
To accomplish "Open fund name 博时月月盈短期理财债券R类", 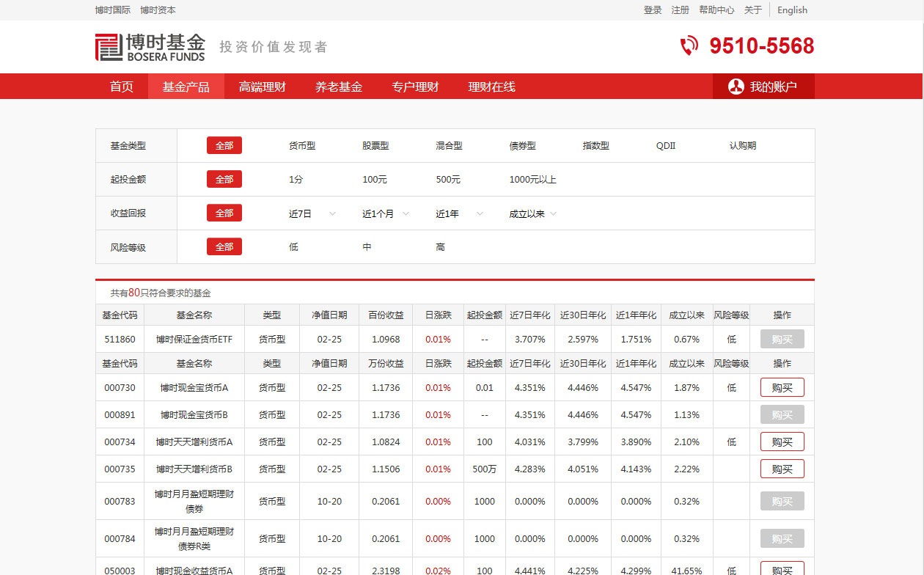I will coord(194,538).
